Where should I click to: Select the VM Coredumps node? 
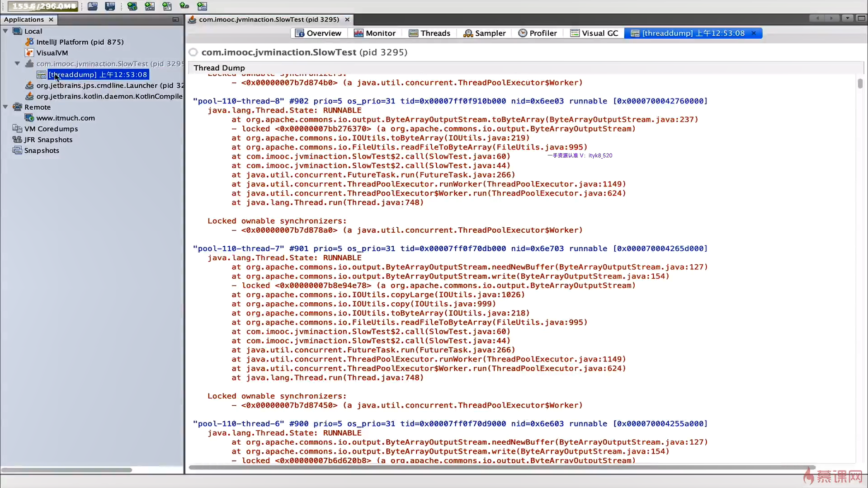click(x=51, y=129)
